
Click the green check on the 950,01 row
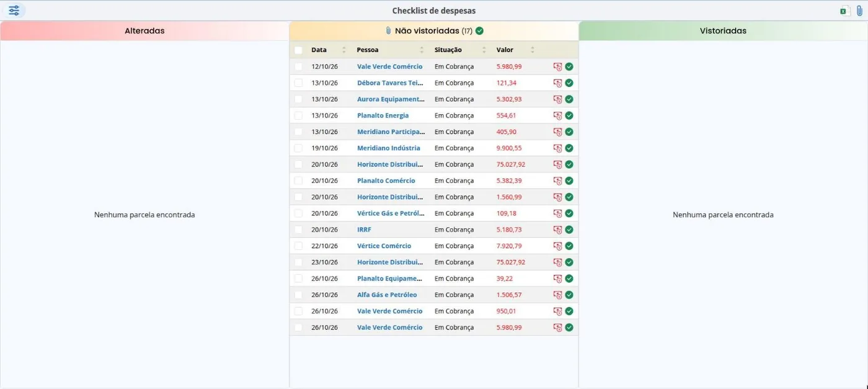[x=569, y=311]
